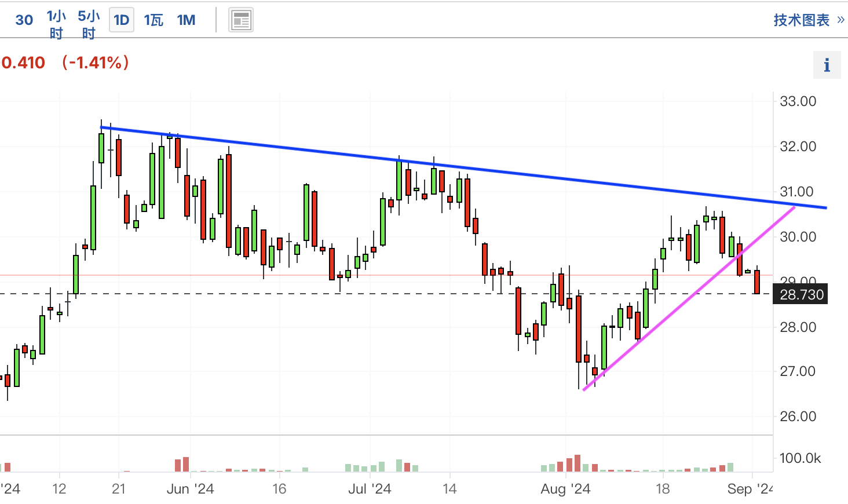Click the Aug '24 date label
The height and width of the screenshot is (504, 848).
pos(565,489)
